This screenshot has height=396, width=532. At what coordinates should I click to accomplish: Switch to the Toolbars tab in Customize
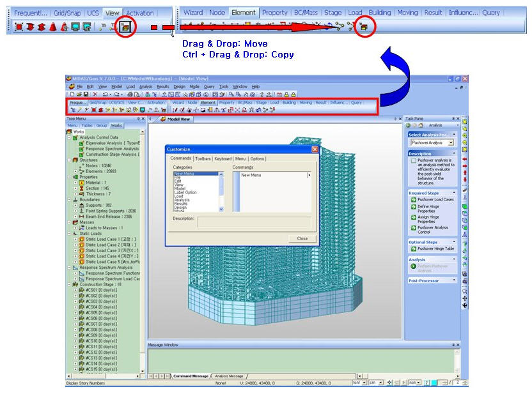tap(203, 158)
